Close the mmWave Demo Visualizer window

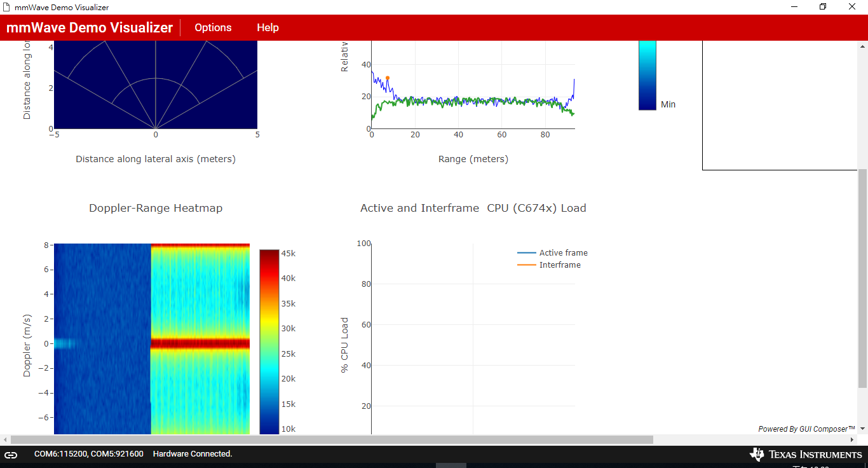[852, 7]
